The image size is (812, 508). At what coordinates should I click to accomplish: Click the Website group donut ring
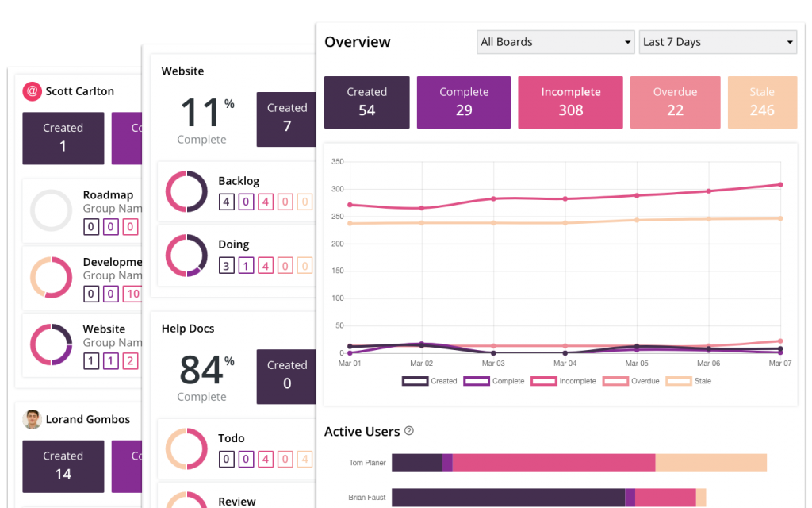52,345
